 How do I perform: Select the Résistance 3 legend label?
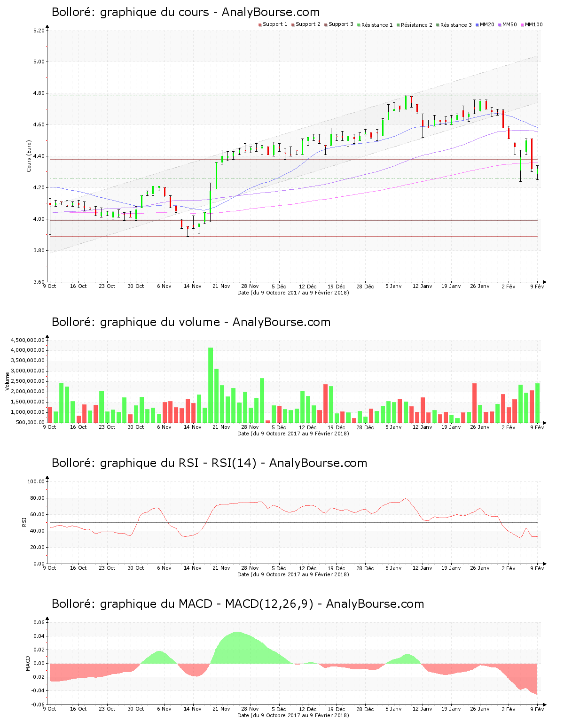(x=456, y=25)
